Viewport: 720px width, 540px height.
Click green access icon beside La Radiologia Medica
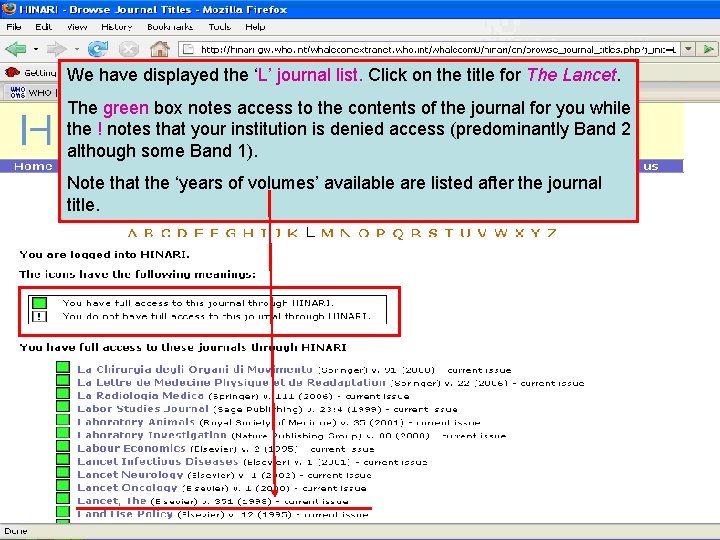pyautogui.click(x=63, y=393)
